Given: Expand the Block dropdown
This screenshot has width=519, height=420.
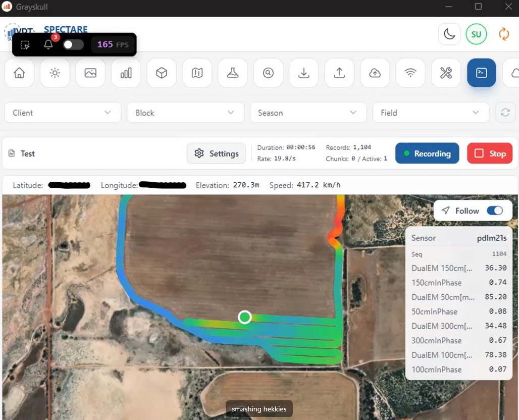Looking at the screenshot, I should 185,113.
